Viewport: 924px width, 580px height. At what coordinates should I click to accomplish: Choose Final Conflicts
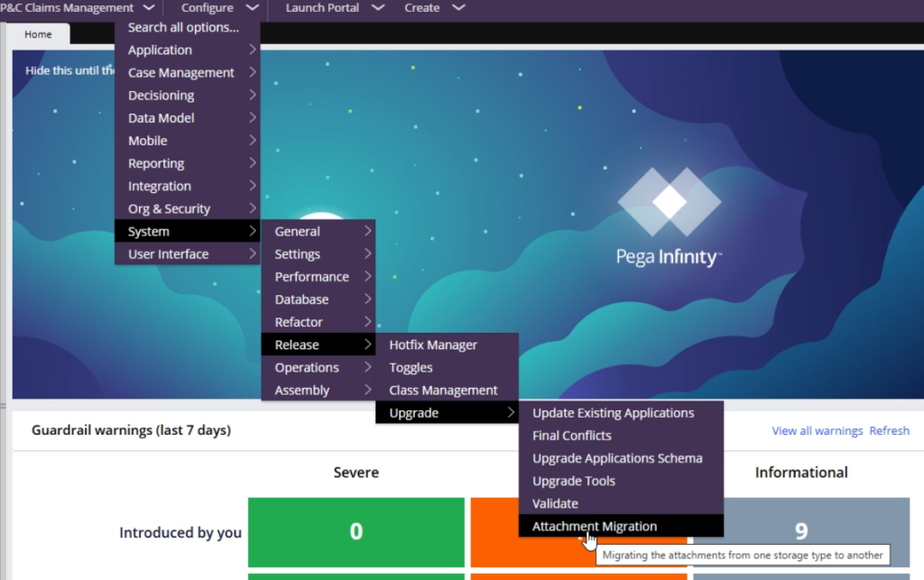621,435
